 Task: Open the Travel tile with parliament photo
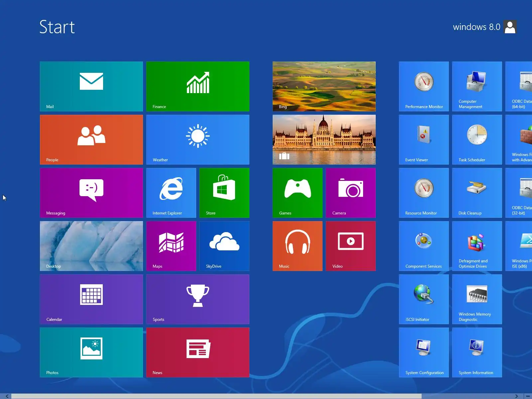click(x=324, y=140)
